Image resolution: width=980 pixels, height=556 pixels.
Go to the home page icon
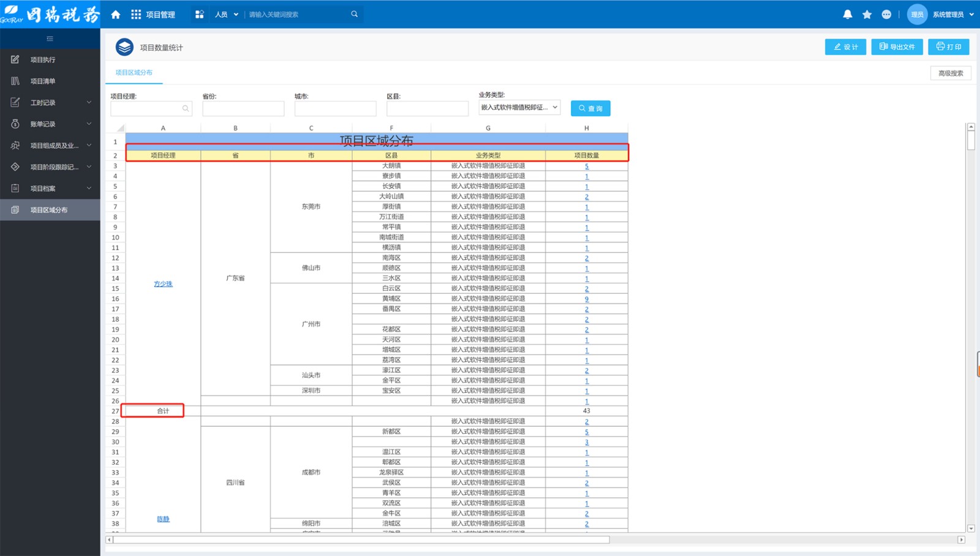tap(116, 14)
